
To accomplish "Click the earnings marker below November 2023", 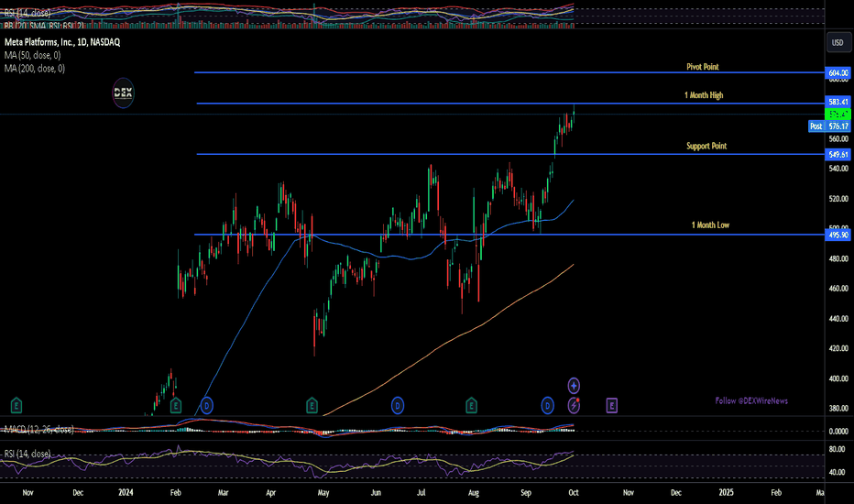I will click(x=16, y=405).
